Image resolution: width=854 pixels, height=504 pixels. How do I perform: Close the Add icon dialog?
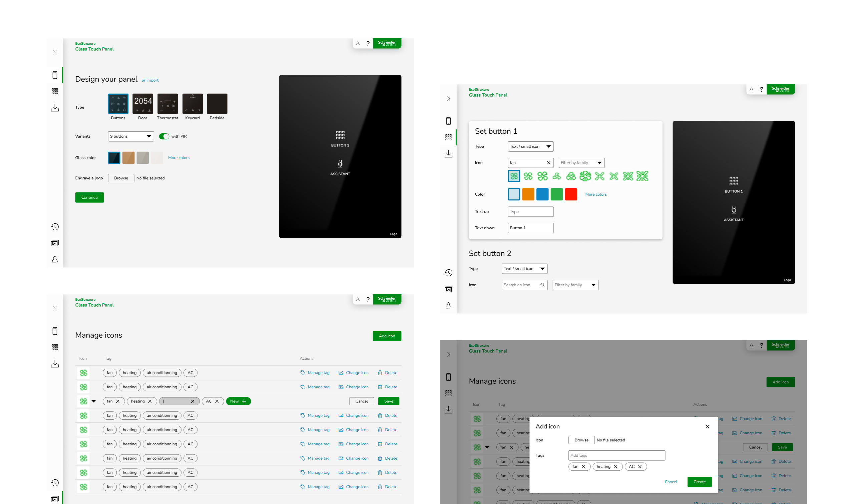point(707,426)
